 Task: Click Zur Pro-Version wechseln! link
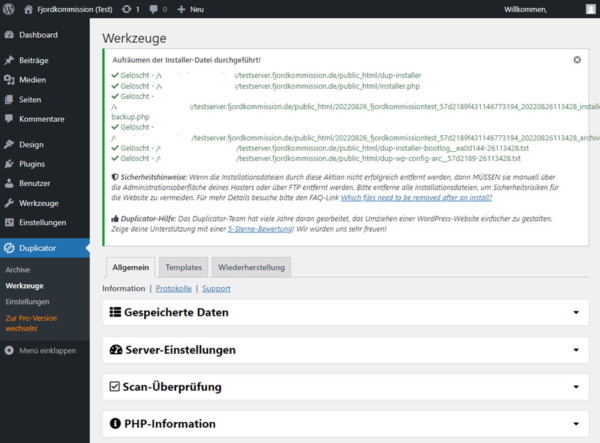[31, 323]
